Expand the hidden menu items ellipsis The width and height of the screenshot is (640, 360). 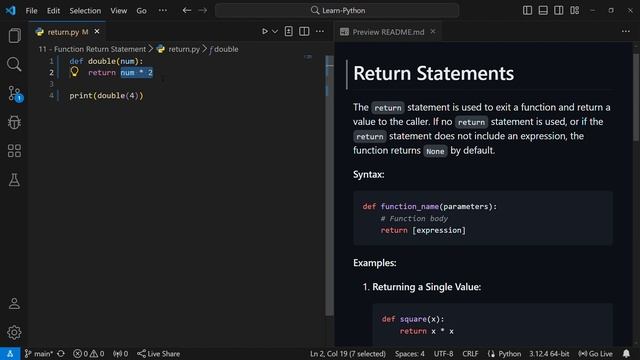(x=162, y=11)
